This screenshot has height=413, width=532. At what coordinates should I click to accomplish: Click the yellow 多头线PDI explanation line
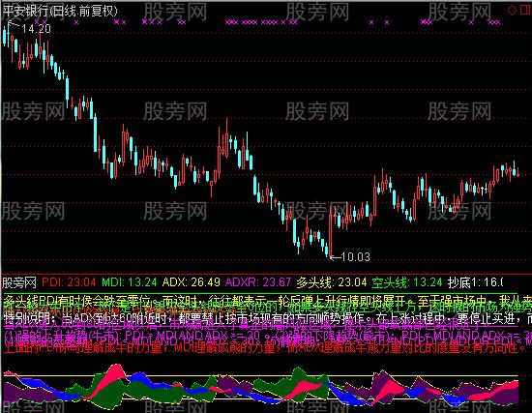(268, 301)
